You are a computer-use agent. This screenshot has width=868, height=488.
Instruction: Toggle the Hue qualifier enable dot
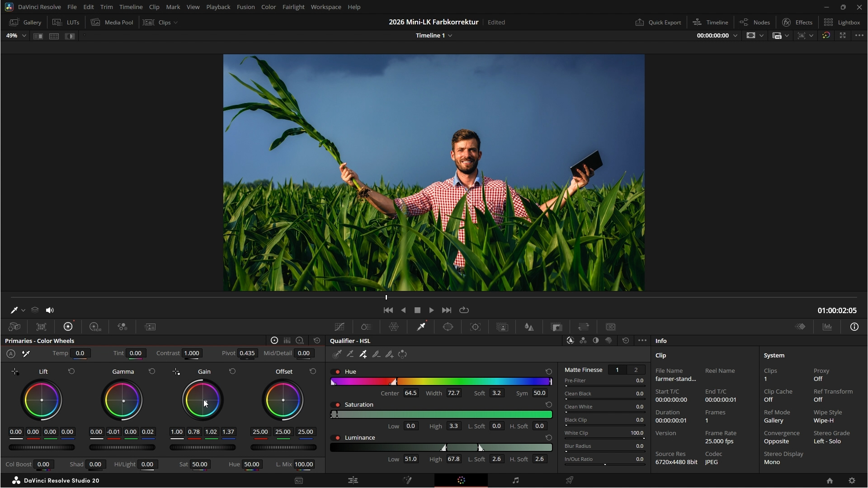(338, 371)
